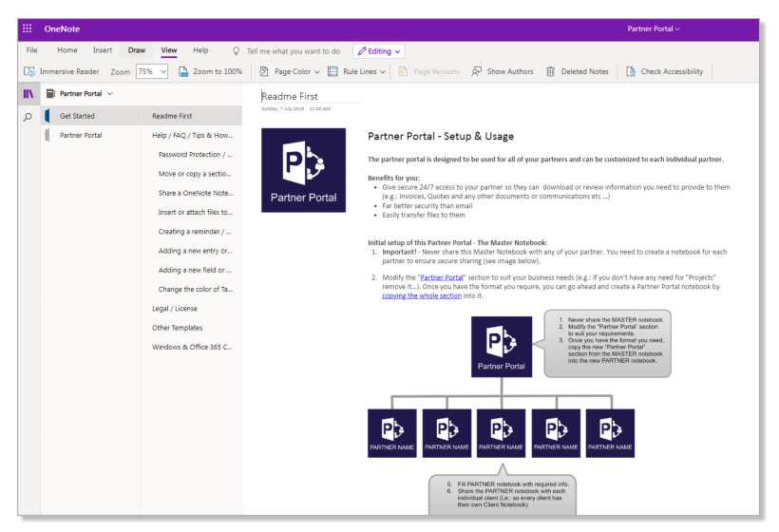The image size is (779, 532).
Task: Click the page date Sunday, 7 July 2019
Action: (x=283, y=109)
